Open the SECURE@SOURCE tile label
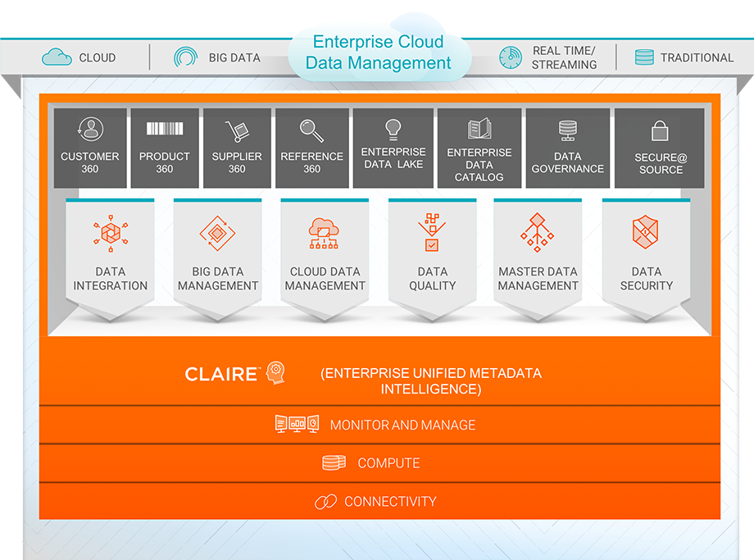Image resolution: width=754 pixels, height=560 pixels. 661,164
